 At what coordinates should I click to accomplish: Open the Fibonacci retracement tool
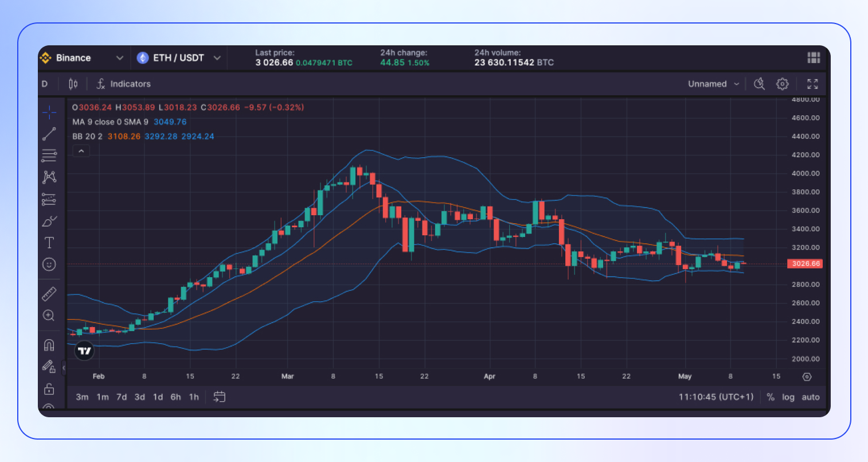tap(49, 156)
